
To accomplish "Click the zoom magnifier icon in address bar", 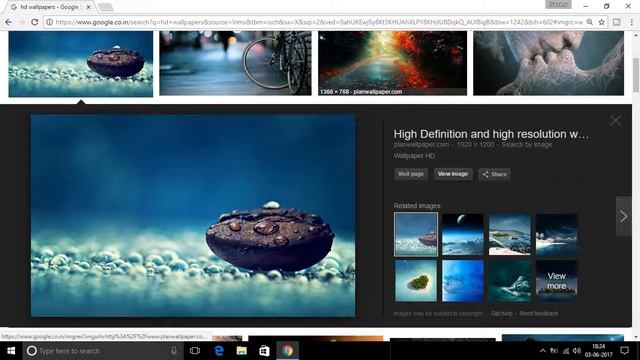I will pyautogui.click(x=589, y=22).
